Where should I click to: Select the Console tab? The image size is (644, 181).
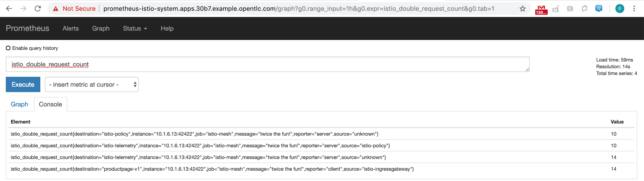(x=50, y=104)
